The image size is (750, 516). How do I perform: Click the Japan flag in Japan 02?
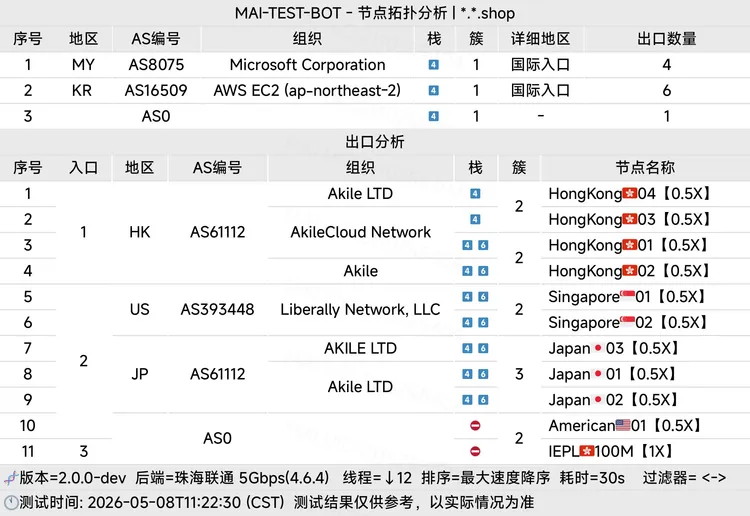pyautogui.click(x=598, y=400)
